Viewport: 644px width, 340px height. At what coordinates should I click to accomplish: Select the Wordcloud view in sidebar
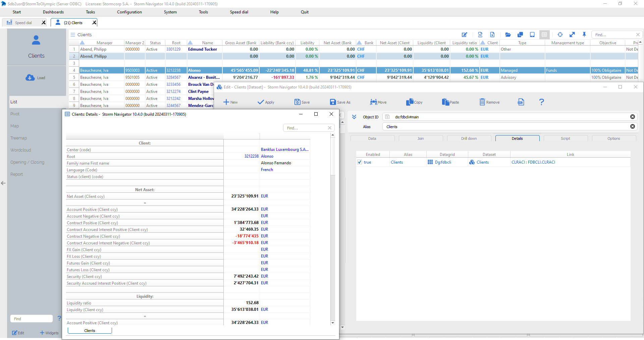(20, 150)
